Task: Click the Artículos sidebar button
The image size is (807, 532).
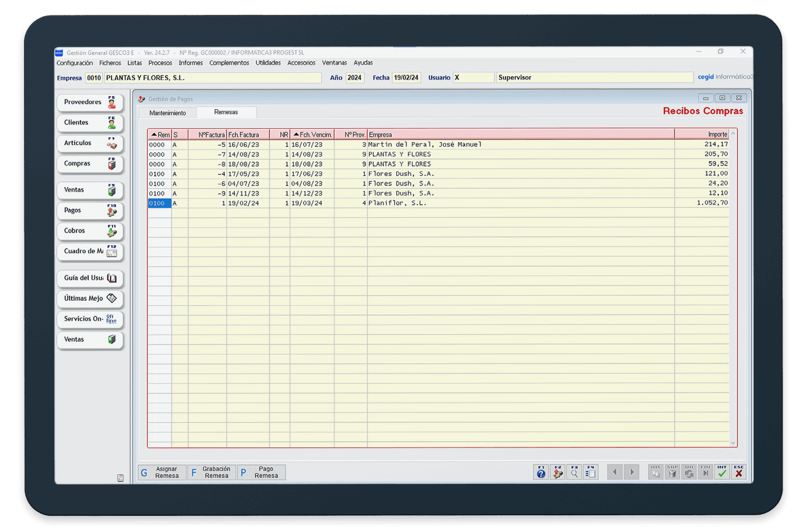Action: pyautogui.click(x=90, y=143)
